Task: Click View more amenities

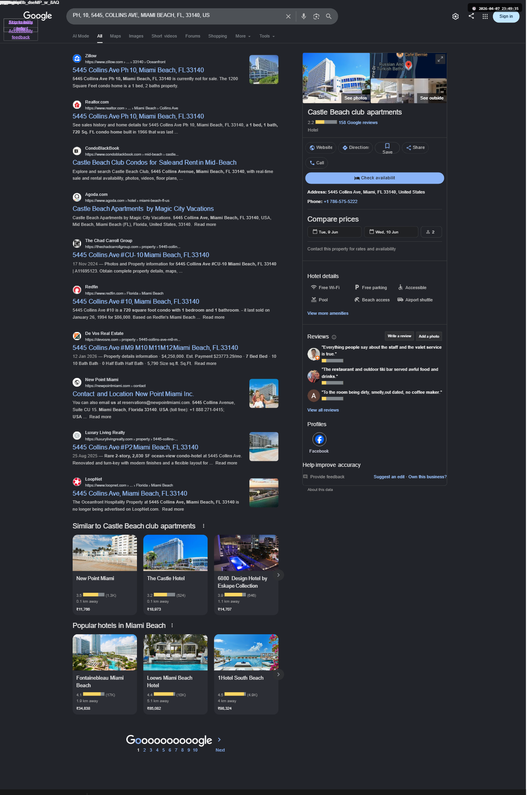Action: (328, 314)
